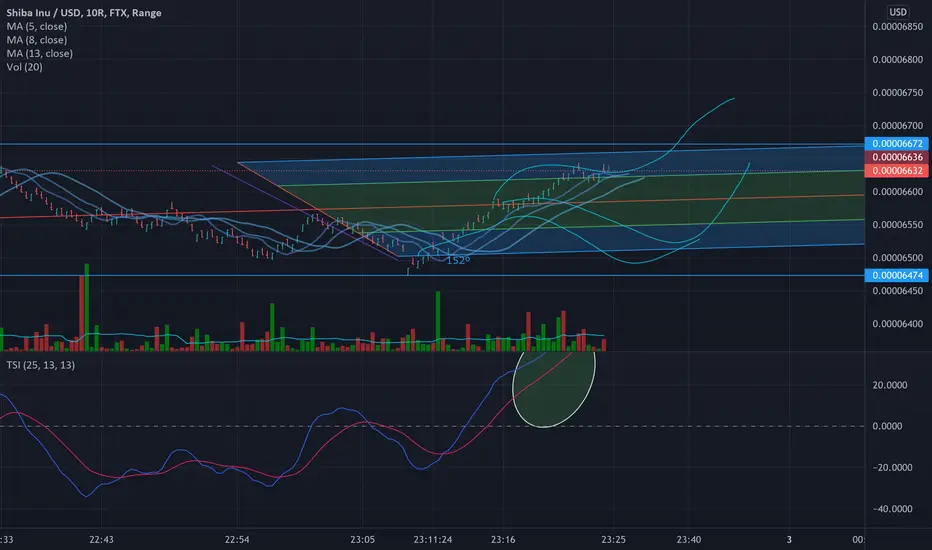Click the 0.00006600 price scale value
Viewport: 932px width, 550px height.
[898, 191]
